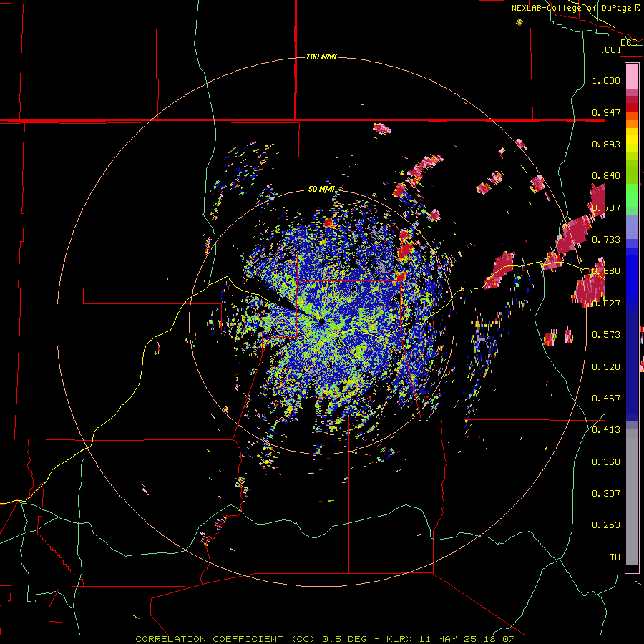The width and height of the screenshot is (644, 644).
Task: Click the [CC] legend title
Action: click(610, 49)
